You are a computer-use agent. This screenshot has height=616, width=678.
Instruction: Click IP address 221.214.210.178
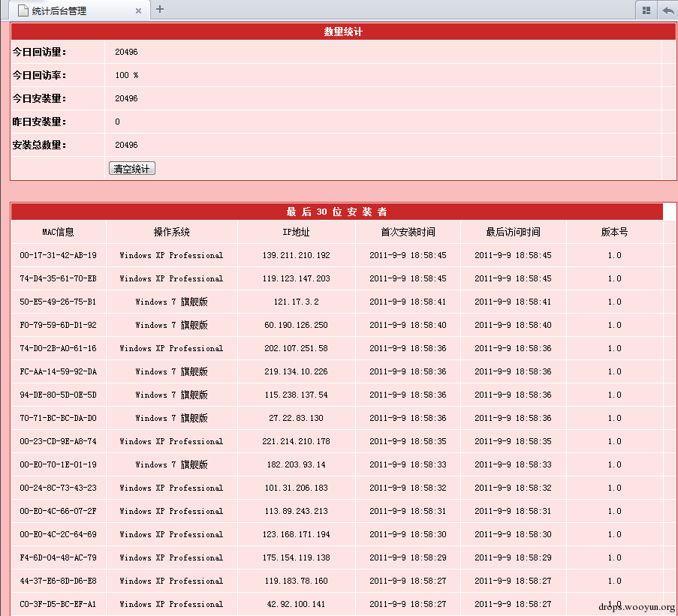296,441
